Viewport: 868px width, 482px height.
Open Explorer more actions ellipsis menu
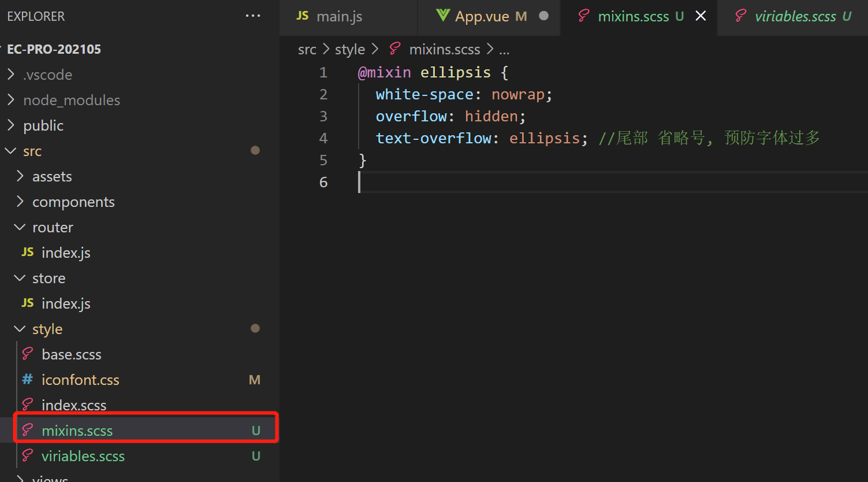[253, 16]
